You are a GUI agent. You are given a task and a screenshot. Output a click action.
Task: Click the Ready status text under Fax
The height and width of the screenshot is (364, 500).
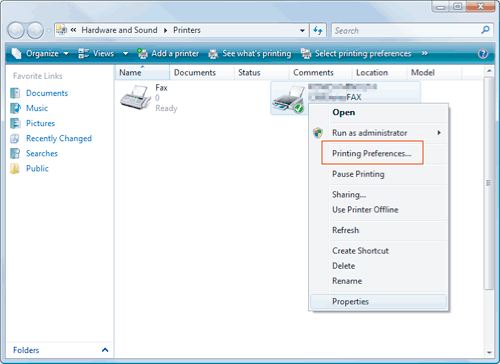[x=166, y=108]
